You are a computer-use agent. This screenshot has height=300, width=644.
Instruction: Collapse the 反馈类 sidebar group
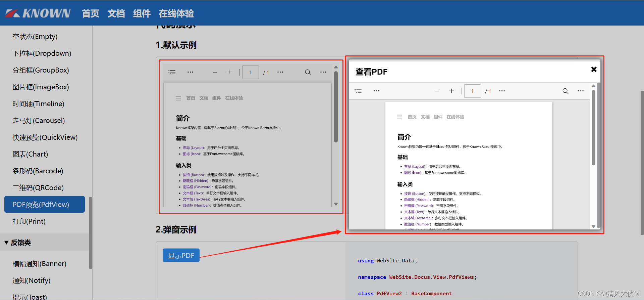point(44,242)
